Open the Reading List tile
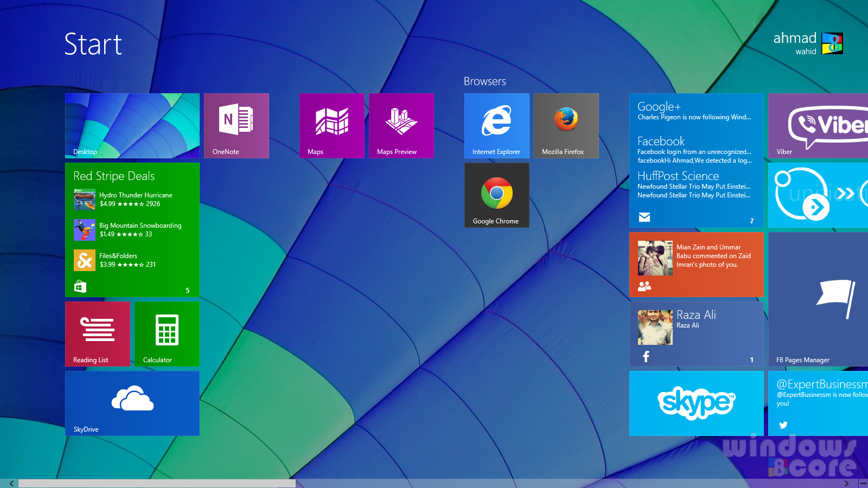This screenshot has height=488, width=868. (97, 333)
